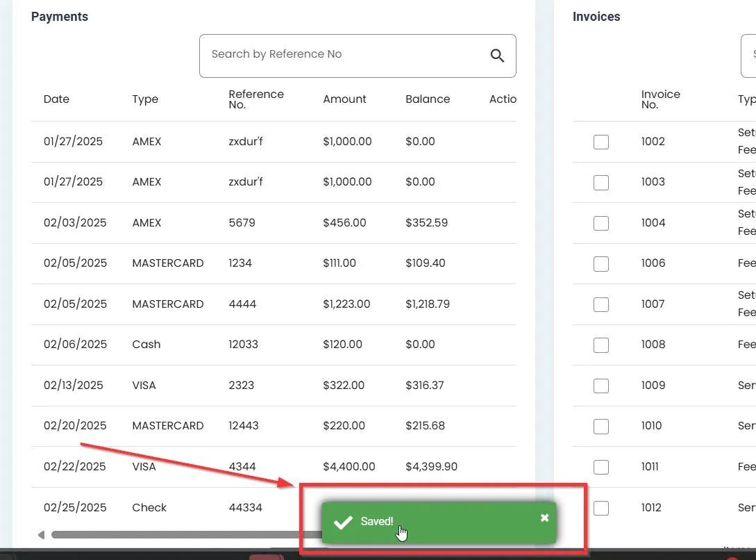The width and height of the screenshot is (756, 560).
Task: Click the checkmark icon on the Saved toast
Action: pos(343,522)
